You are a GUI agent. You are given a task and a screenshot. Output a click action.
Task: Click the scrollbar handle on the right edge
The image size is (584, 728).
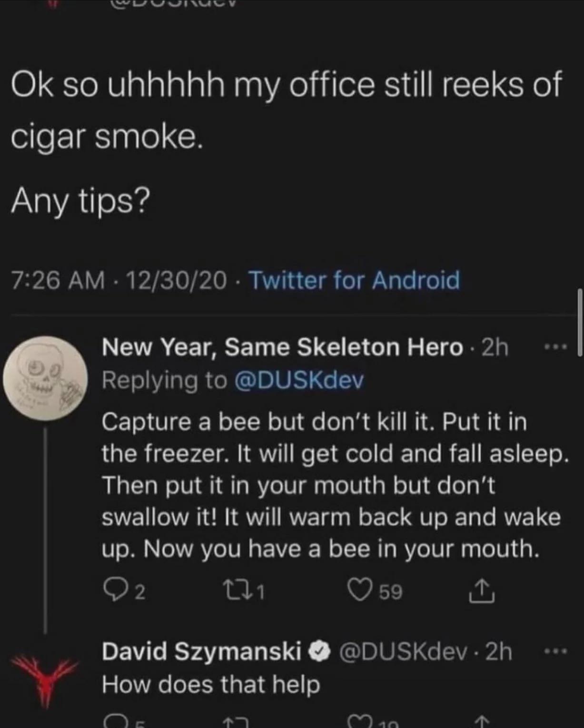(x=580, y=322)
